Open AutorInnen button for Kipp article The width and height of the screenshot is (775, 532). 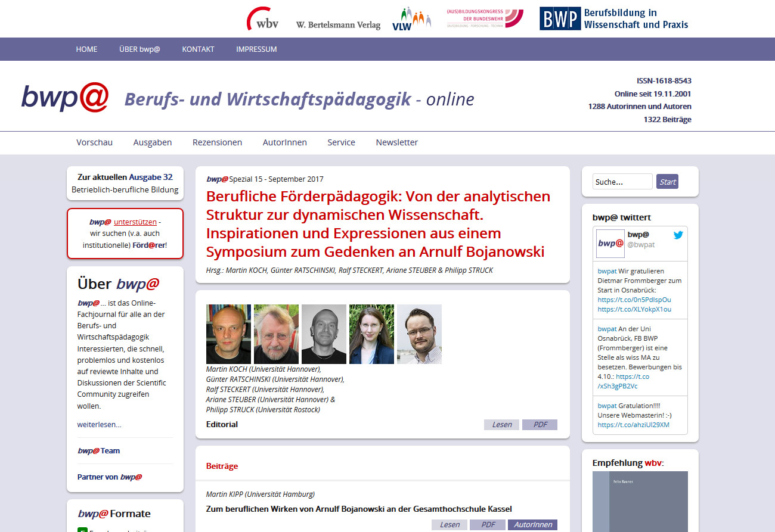(532, 525)
